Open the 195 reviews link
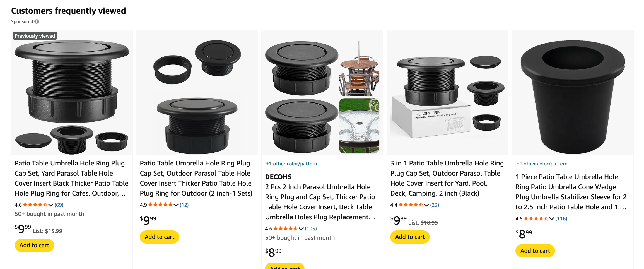This screenshot has height=269, width=644. pos(311,229)
